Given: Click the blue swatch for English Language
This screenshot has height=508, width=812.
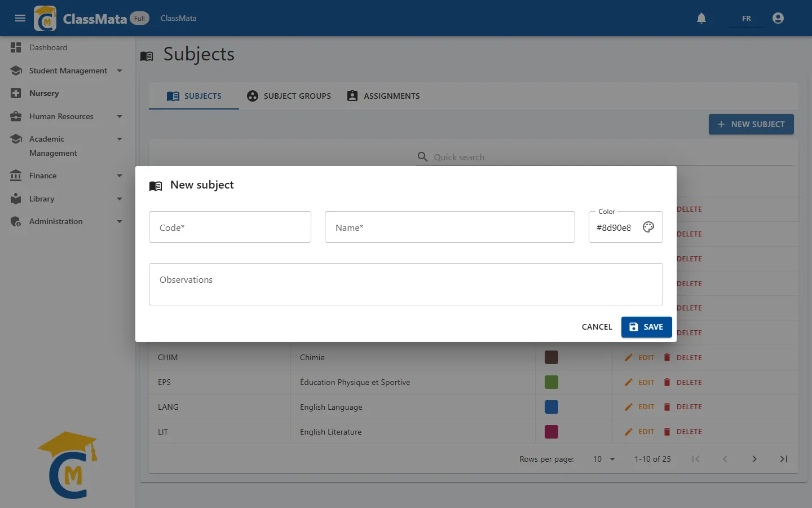Looking at the screenshot, I should tap(551, 407).
